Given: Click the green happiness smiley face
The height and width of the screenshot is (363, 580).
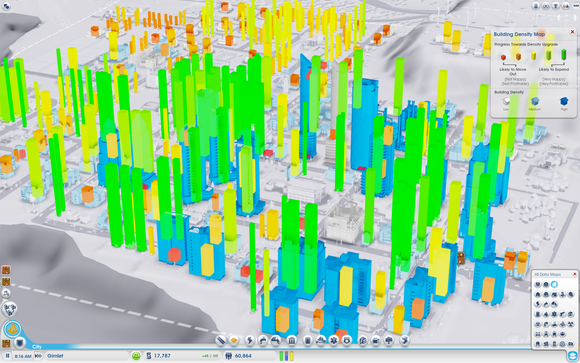Looking at the screenshot, I should pyautogui.click(x=136, y=356).
